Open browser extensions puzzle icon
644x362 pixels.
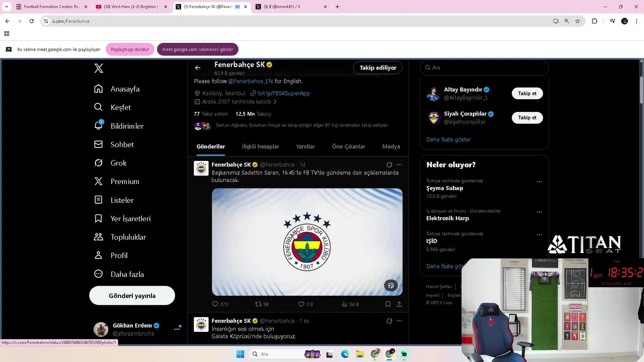tap(594, 21)
